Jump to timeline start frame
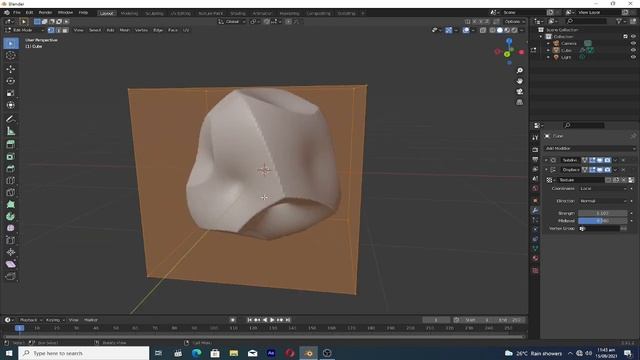The width and height of the screenshot is (640, 360). [x=249, y=320]
